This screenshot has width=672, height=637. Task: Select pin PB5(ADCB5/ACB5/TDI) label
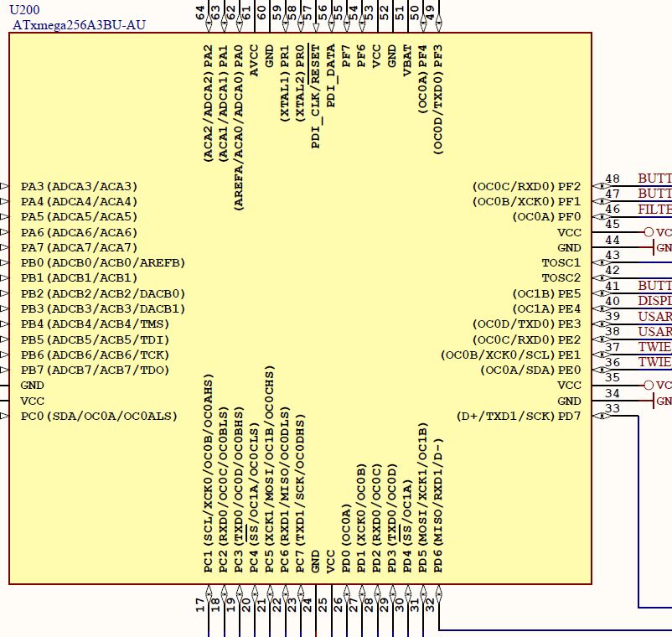[96, 339]
